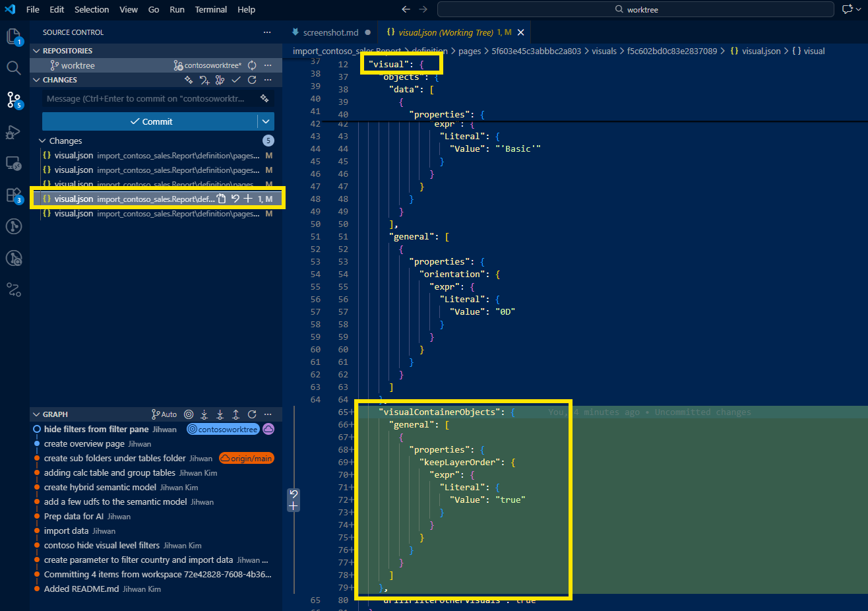The width and height of the screenshot is (868, 611).
Task: Collapse the Changes file group
Action: [43, 141]
